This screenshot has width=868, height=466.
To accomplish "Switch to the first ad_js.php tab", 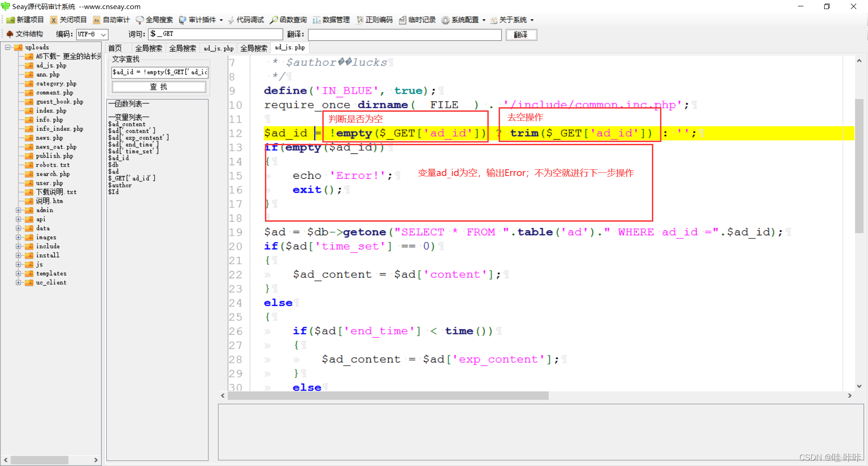I will (x=218, y=48).
